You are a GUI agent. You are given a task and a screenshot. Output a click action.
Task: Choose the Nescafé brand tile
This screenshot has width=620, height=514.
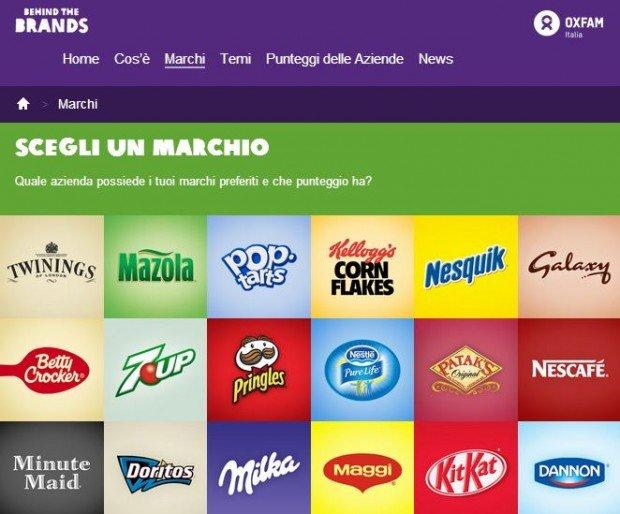[x=569, y=370]
